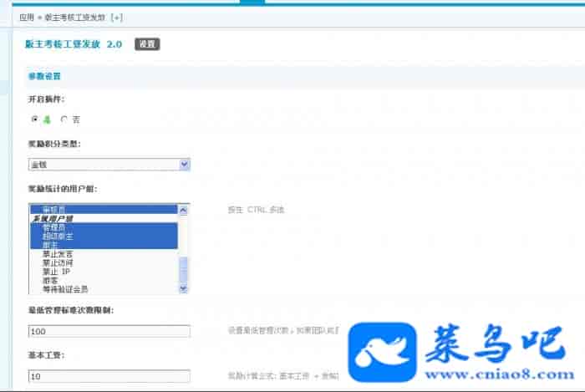Screen dimensions: 585x392
Task: Go to 应用 in the breadcrumb
Action: (27, 17)
